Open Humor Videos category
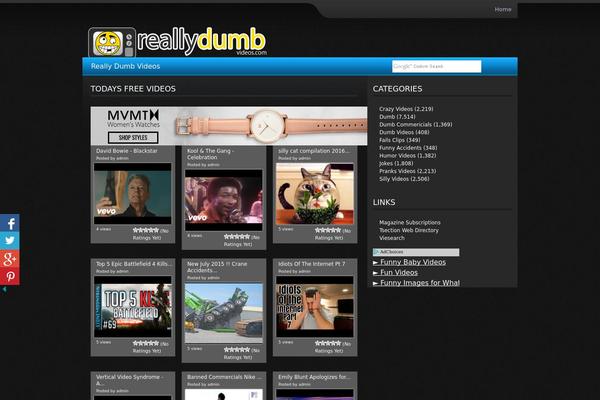The height and width of the screenshot is (400, 600). (x=408, y=155)
